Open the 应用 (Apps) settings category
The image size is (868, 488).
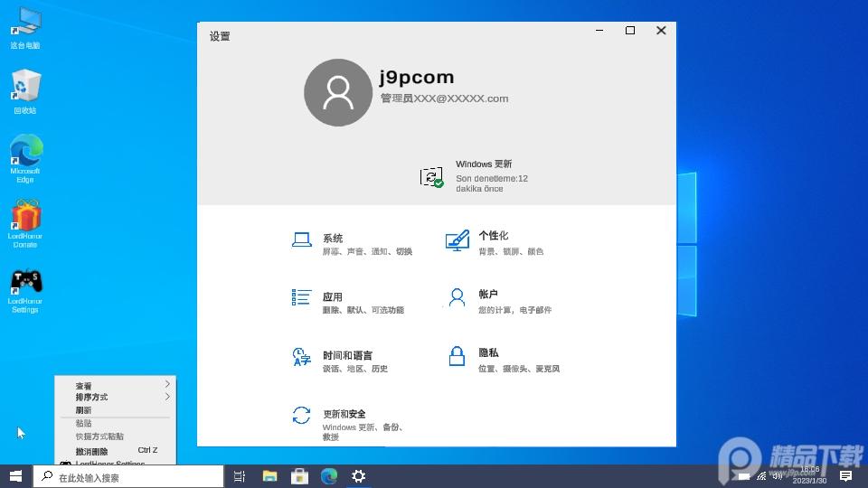tap(332, 297)
